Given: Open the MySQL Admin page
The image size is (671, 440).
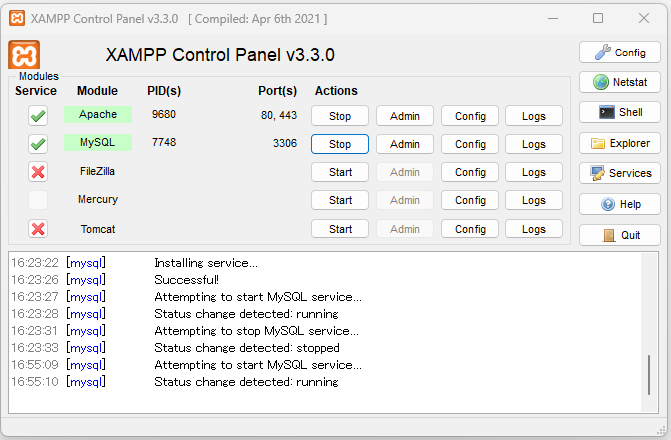Looking at the screenshot, I should click(x=405, y=144).
